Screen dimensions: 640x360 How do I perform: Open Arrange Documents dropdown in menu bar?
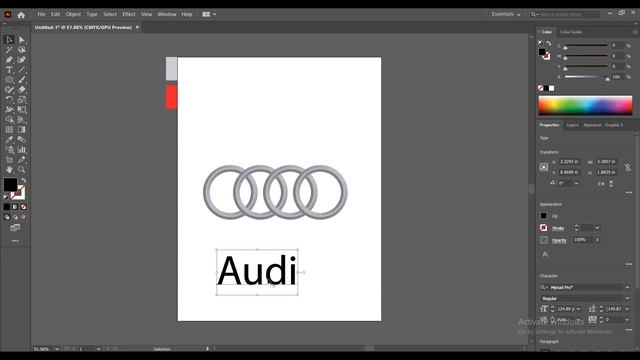pos(209,14)
